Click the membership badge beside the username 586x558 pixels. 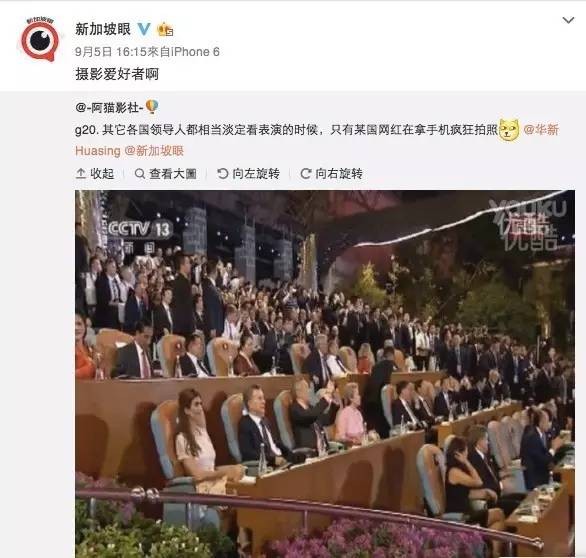pyautogui.click(x=165, y=29)
